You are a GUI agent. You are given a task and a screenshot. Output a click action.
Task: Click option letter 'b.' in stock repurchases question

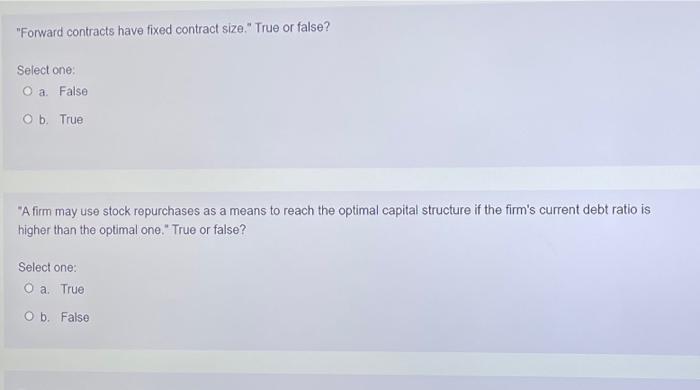click(x=45, y=317)
